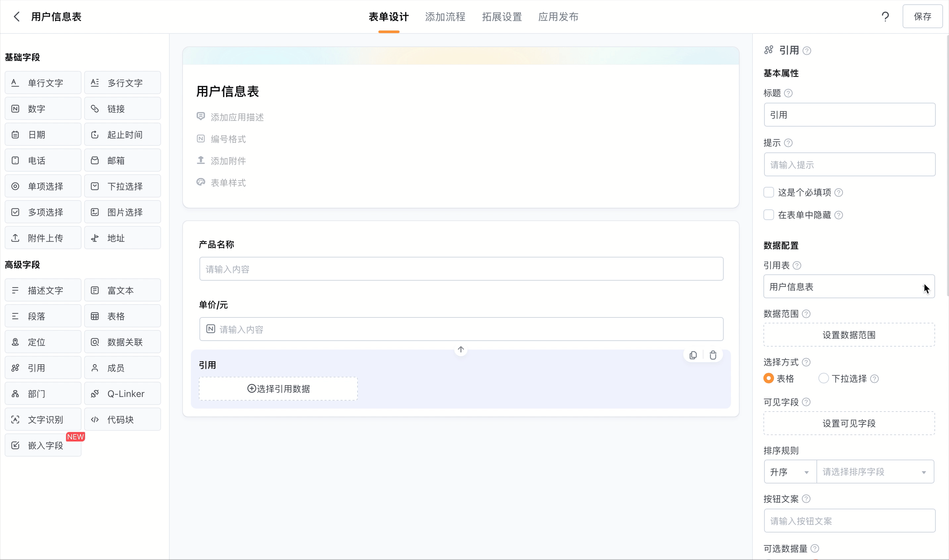Add a 地址 field

(123, 238)
